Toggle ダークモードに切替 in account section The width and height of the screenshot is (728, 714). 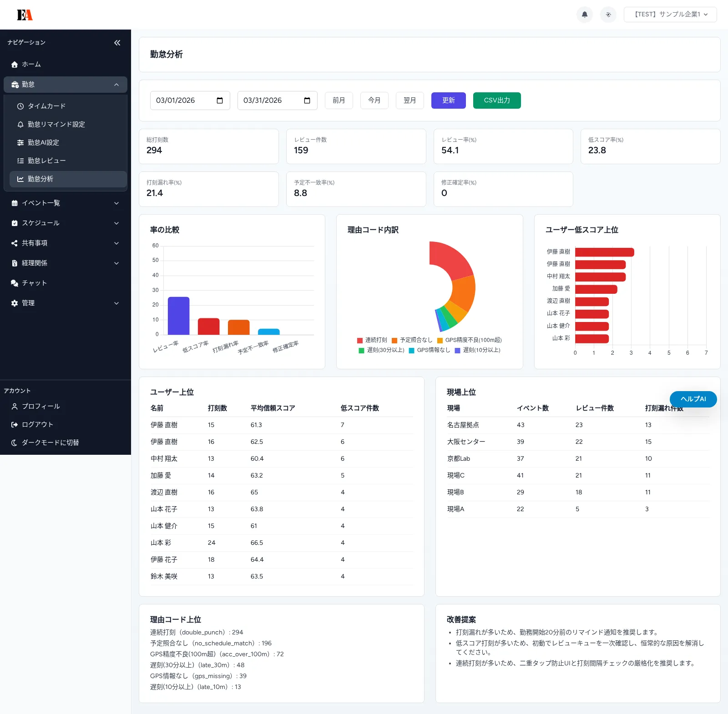(x=50, y=442)
